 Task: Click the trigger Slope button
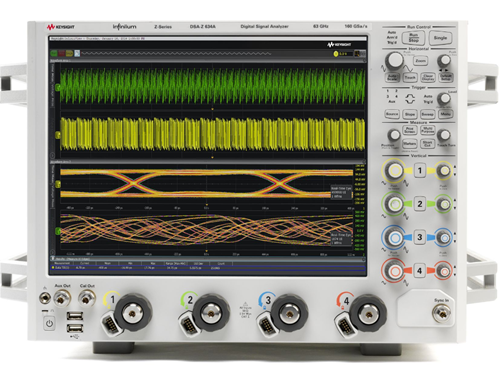point(410,114)
